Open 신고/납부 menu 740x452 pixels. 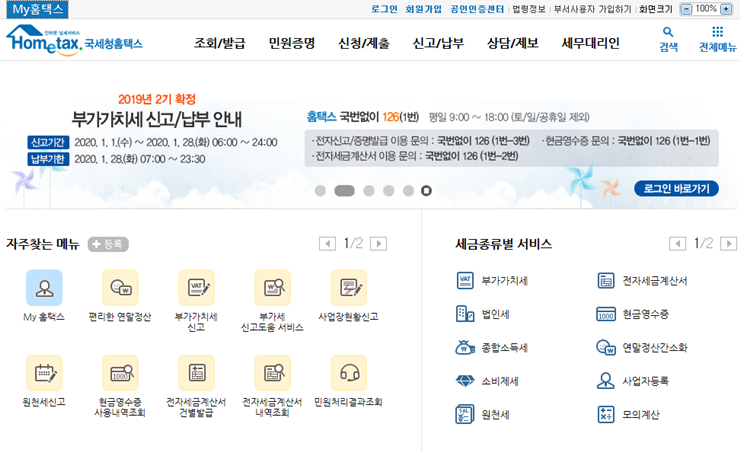pos(438,43)
